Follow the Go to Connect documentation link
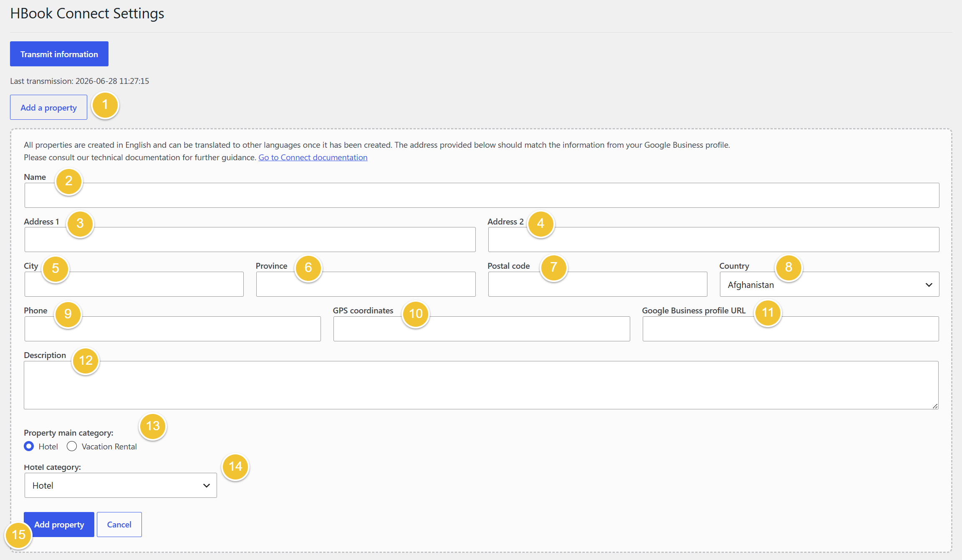The width and height of the screenshot is (962, 560). 313,157
